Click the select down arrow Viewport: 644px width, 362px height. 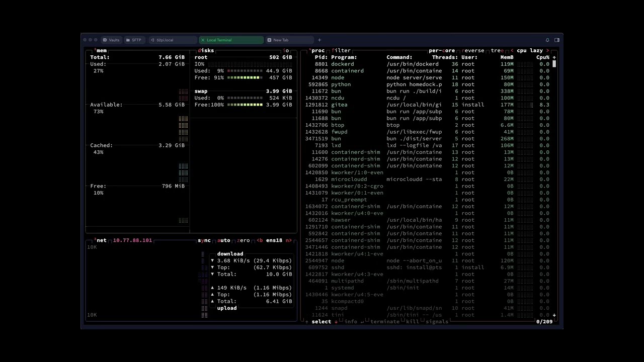pyautogui.click(x=336, y=322)
